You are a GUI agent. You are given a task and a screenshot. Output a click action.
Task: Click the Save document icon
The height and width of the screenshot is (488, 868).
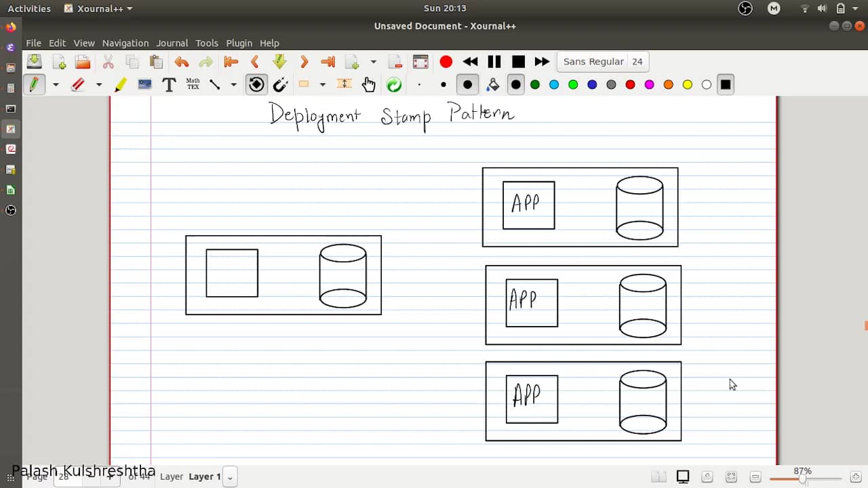(x=34, y=62)
